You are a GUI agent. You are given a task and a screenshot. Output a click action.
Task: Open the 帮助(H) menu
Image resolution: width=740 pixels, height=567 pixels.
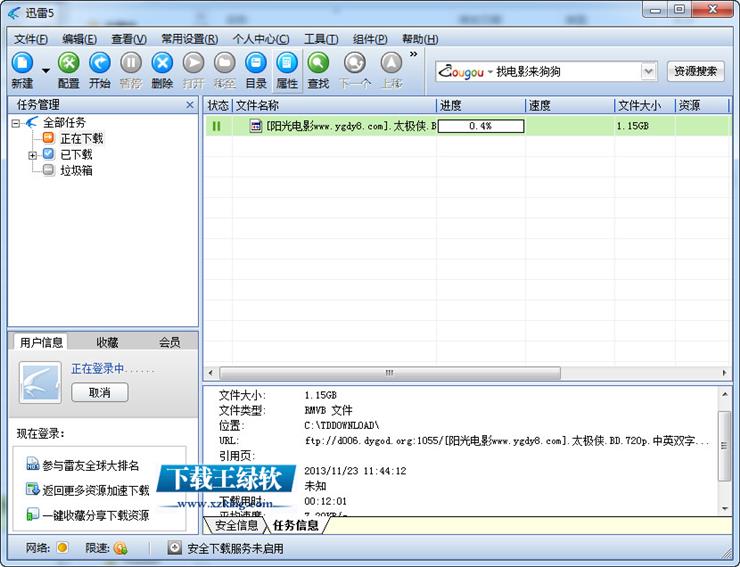[420, 39]
